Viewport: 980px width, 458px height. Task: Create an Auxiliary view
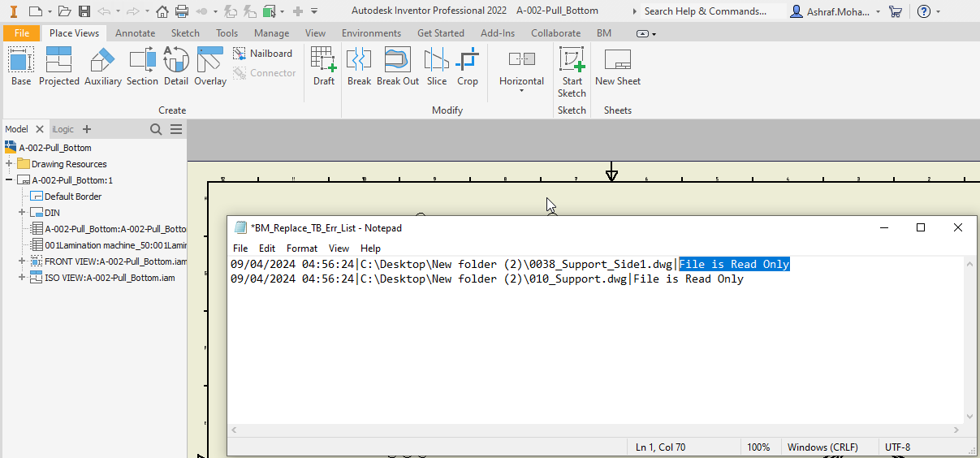pos(103,66)
